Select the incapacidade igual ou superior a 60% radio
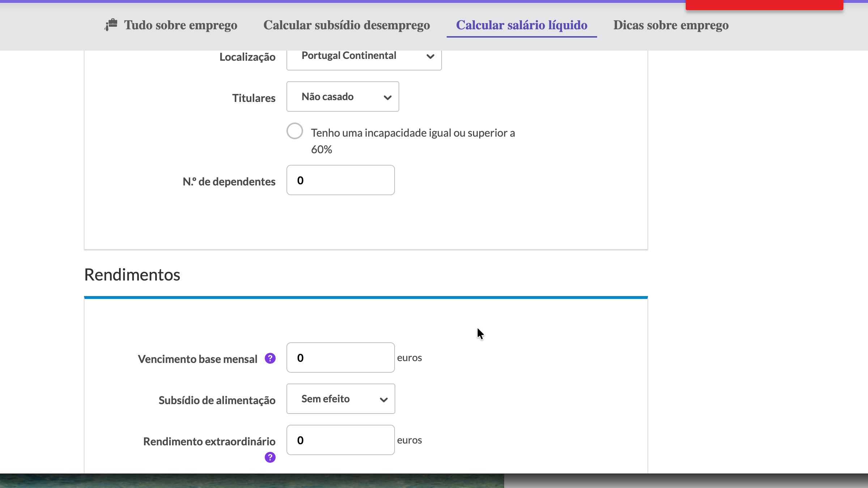868x488 pixels. pyautogui.click(x=295, y=131)
